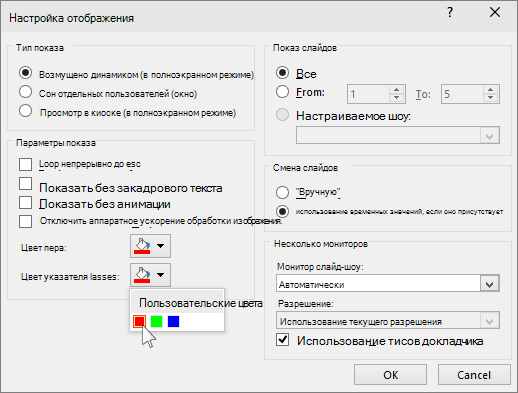Click the Разрешение label
This screenshot has width=518, height=393.
click(306, 304)
